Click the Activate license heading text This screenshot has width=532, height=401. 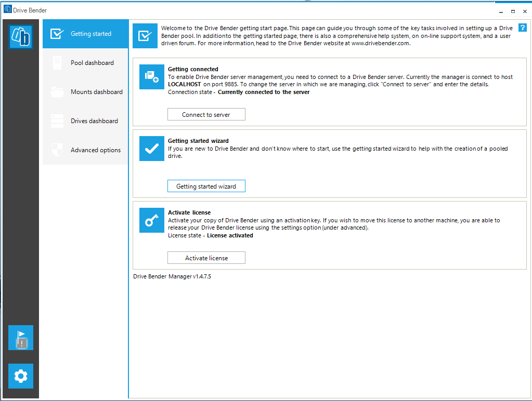point(189,212)
